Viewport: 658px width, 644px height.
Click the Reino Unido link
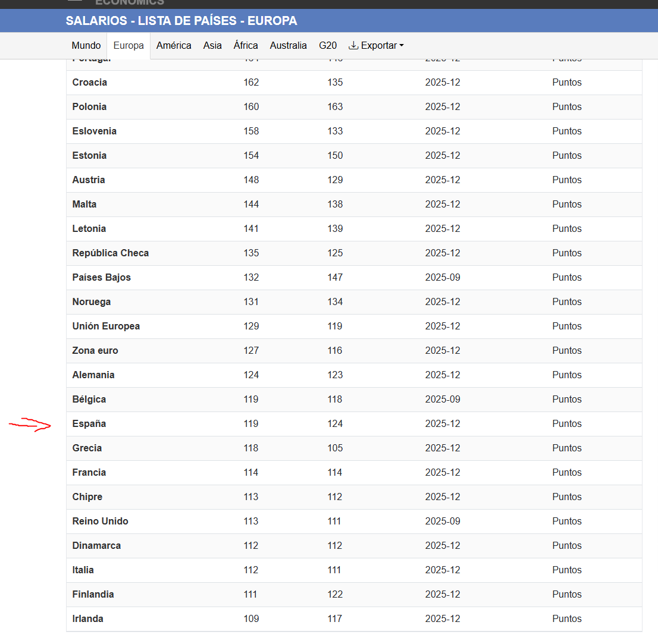101,521
